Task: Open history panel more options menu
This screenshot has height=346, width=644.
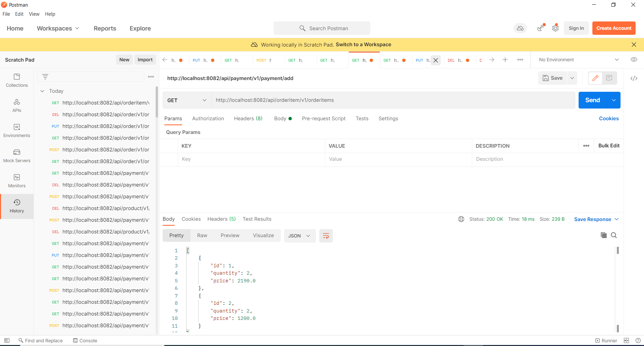Action: [151, 77]
